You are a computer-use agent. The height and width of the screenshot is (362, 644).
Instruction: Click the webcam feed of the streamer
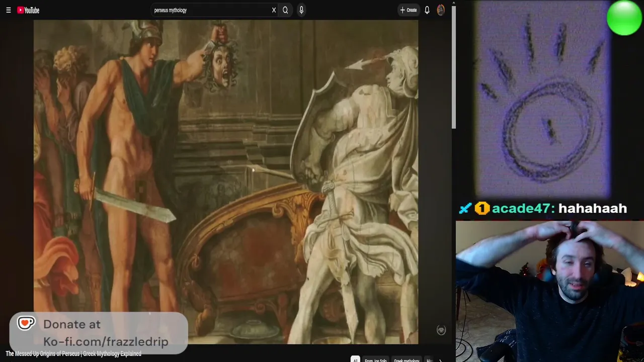coord(550,292)
